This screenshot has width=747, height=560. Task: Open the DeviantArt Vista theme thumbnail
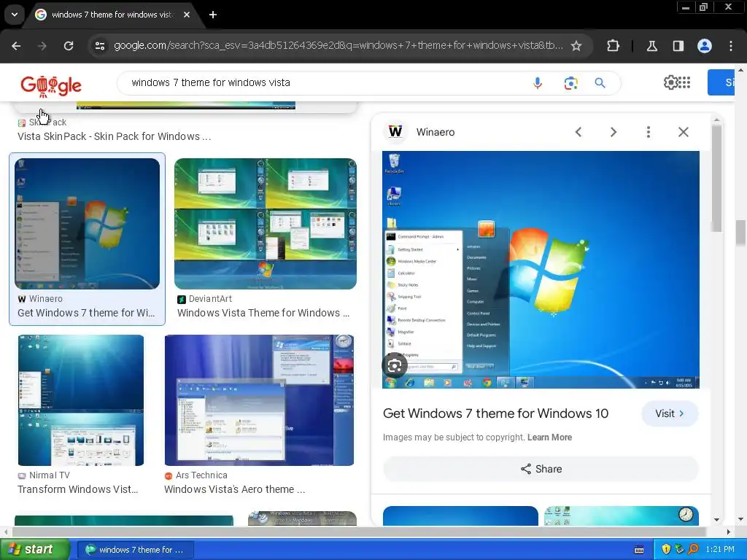266,224
